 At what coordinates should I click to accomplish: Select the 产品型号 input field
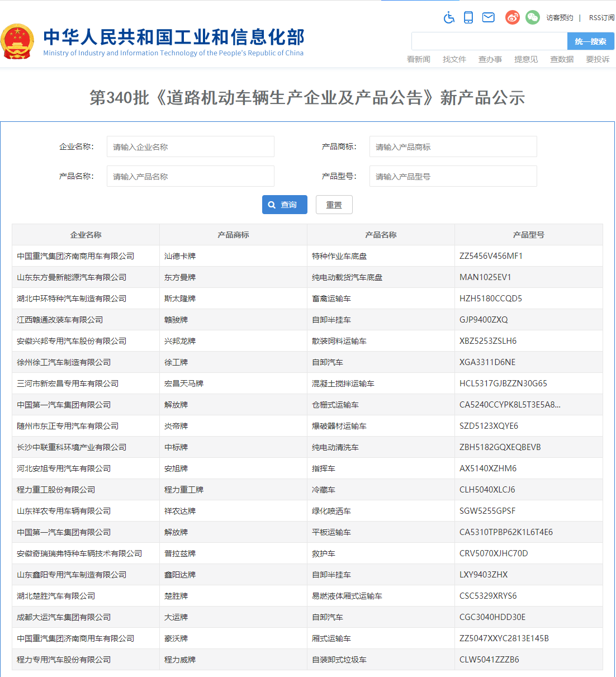(x=453, y=177)
